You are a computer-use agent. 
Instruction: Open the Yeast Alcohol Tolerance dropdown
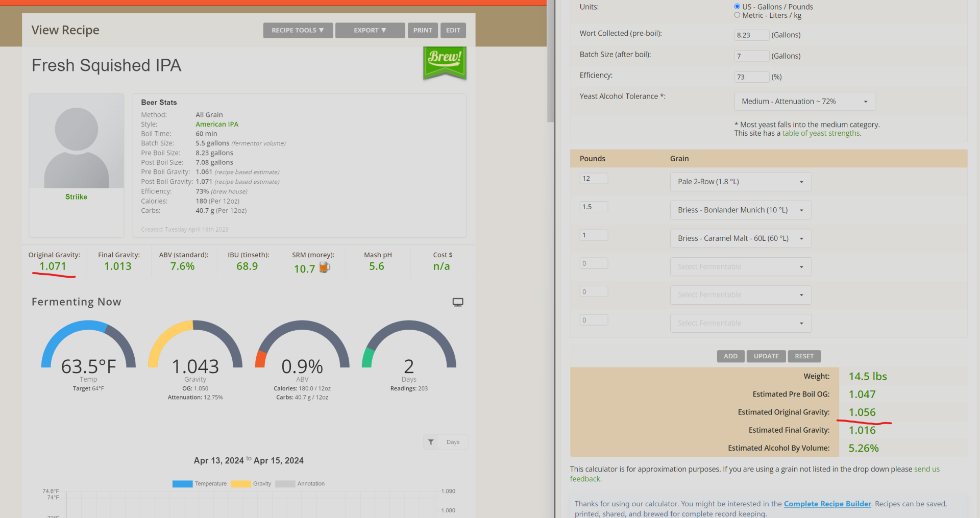click(804, 102)
